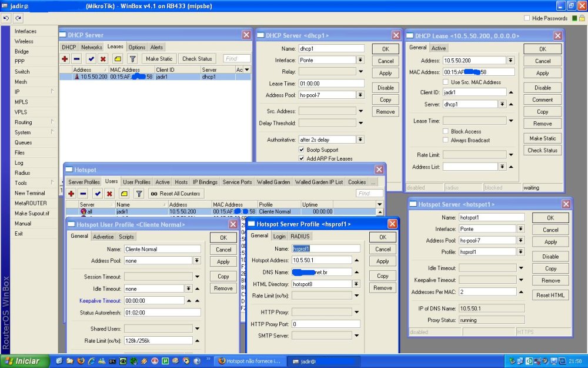This screenshot has width=588, height=368.
Task: Open Address Pool dropdown in Hotspot User Profile
Action: click(x=197, y=261)
